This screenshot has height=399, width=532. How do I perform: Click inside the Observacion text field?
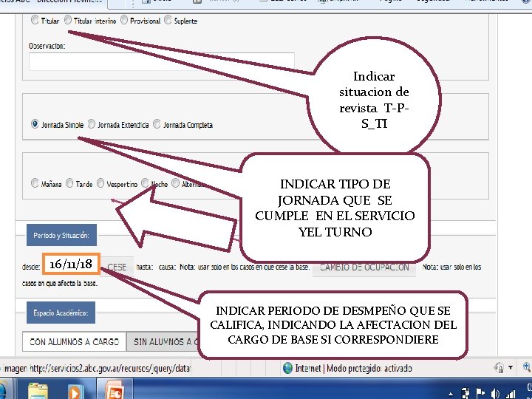[x=162, y=61]
